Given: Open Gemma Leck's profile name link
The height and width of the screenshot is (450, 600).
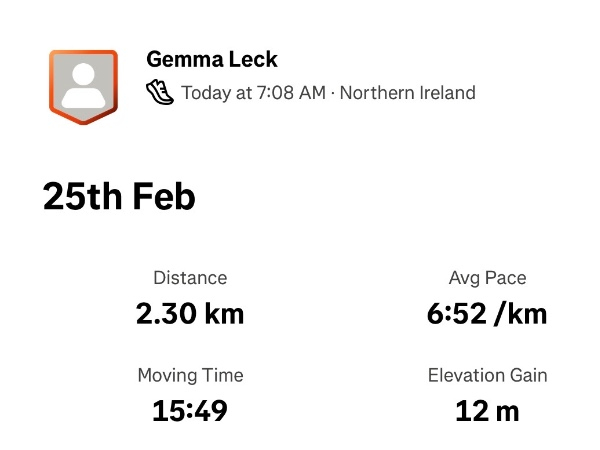Looking at the screenshot, I should (211, 60).
